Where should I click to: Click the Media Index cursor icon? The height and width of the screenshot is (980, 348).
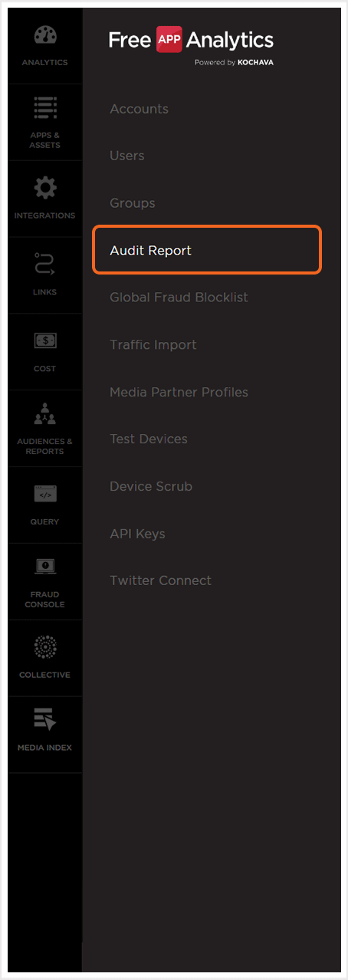click(44, 720)
